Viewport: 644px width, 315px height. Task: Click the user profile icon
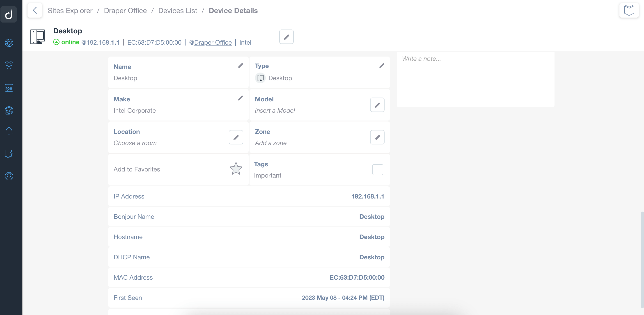(9, 176)
